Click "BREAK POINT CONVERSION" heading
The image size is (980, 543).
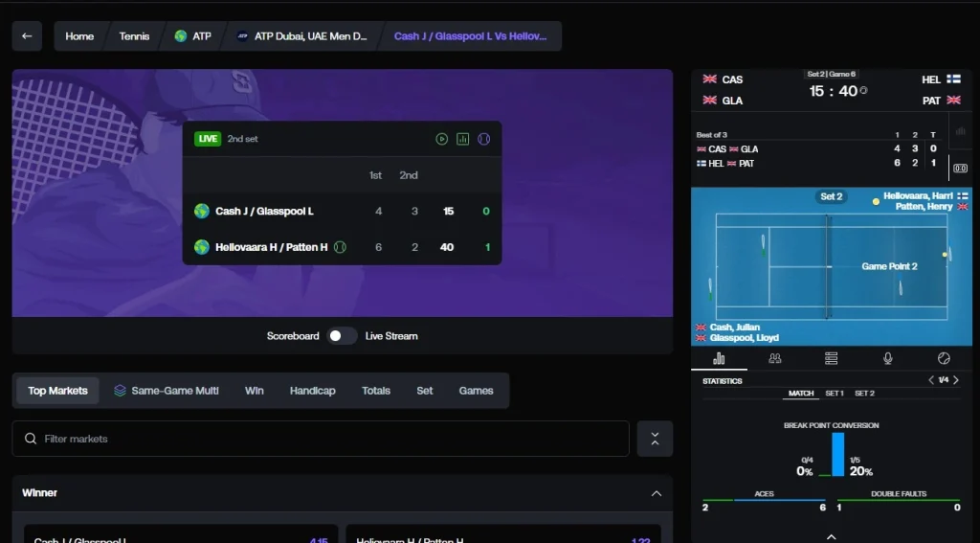(x=832, y=425)
